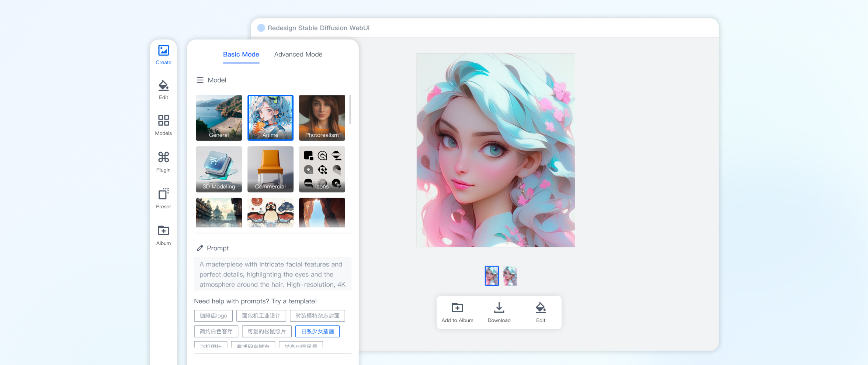Select the Icons model thumbnail
The width and height of the screenshot is (868, 365).
(322, 169)
